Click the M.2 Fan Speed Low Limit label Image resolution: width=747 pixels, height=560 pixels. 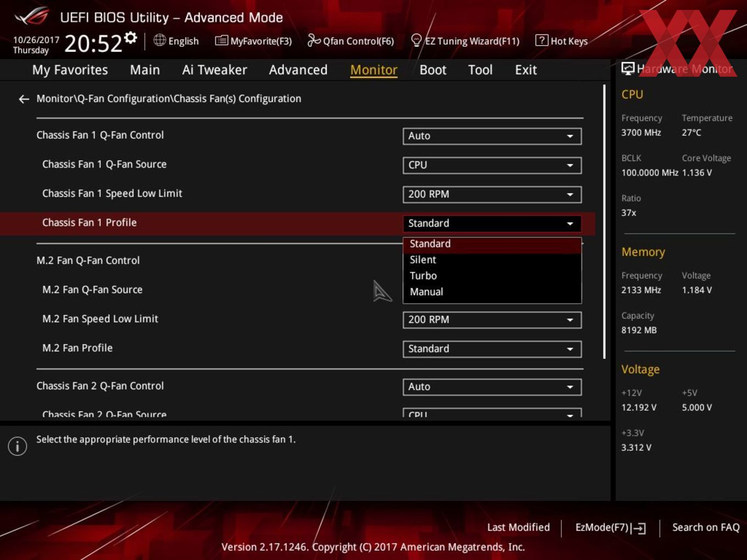[100, 319]
